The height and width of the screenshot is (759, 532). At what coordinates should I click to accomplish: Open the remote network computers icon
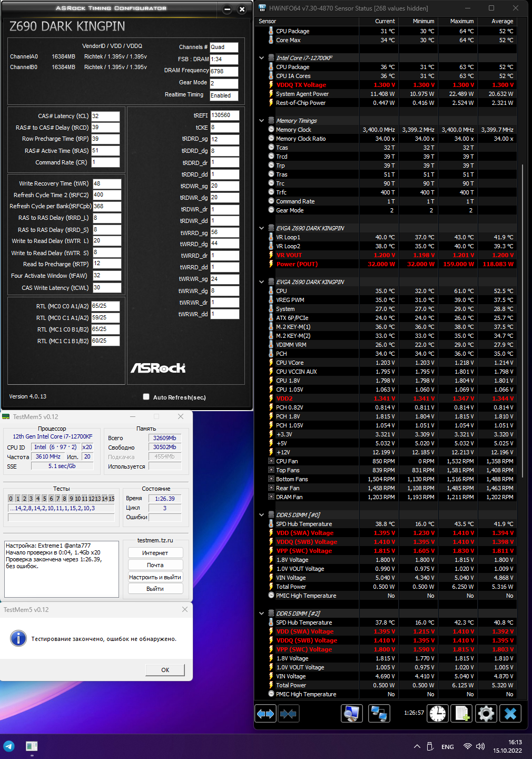pos(379,714)
